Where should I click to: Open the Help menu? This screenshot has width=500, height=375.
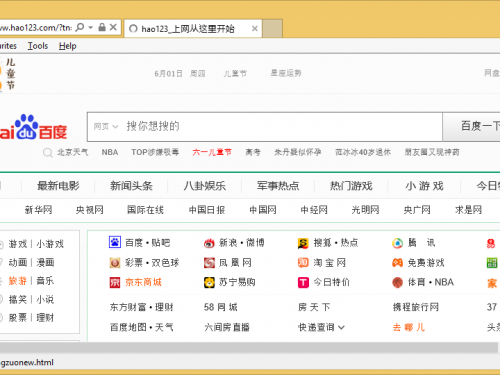pyautogui.click(x=68, y=46)
